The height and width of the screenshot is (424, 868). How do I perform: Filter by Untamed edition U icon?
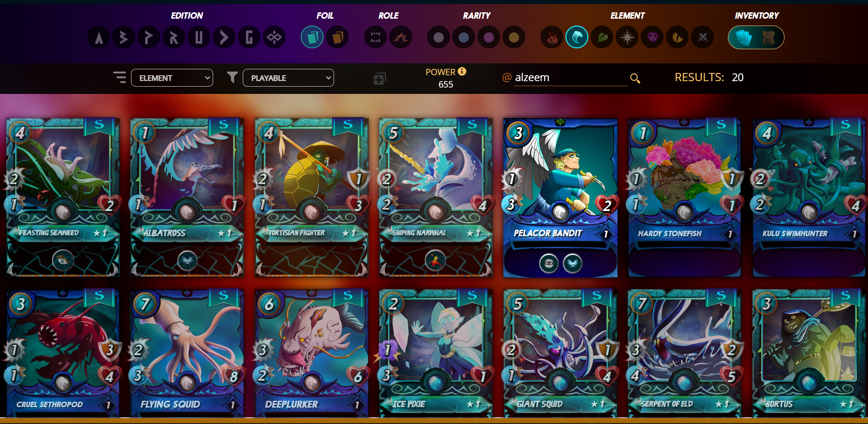pyautogui.click(x=199, y=37)
